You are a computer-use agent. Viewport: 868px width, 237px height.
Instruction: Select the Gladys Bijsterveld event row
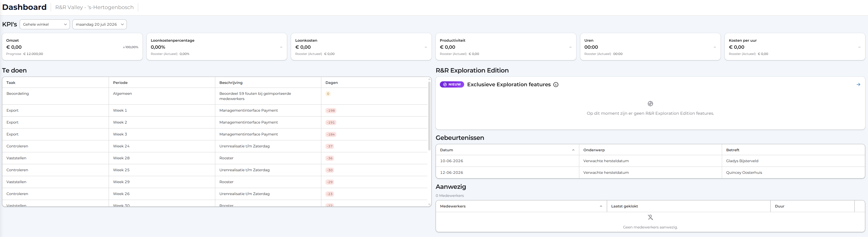tap(650, 161)
